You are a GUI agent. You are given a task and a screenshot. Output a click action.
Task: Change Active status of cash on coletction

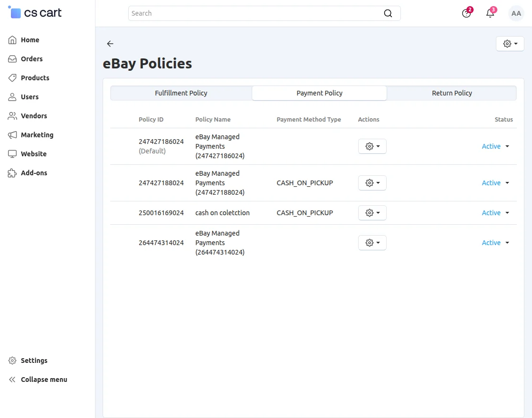point(495,213)
